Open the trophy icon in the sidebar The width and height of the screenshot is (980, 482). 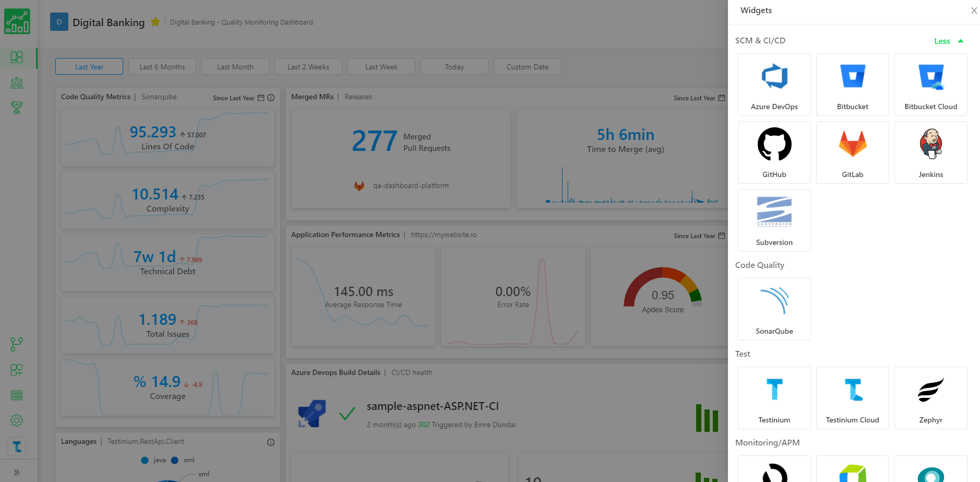coord(17,108)
